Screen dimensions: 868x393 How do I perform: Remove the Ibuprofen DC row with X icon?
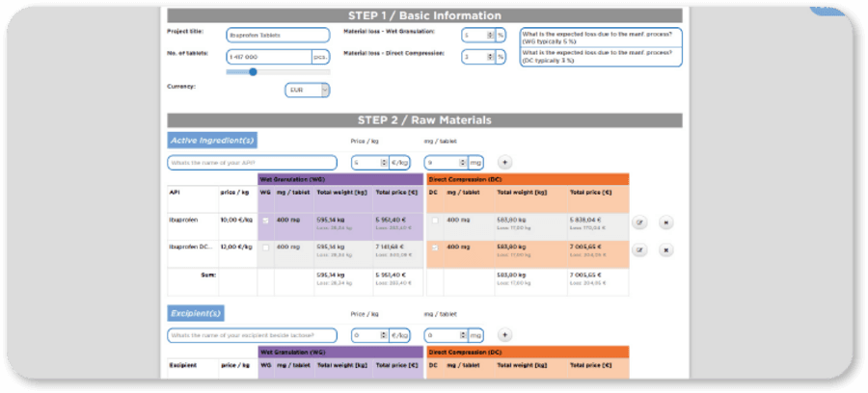pyautogui.click(x=665, y=249)
